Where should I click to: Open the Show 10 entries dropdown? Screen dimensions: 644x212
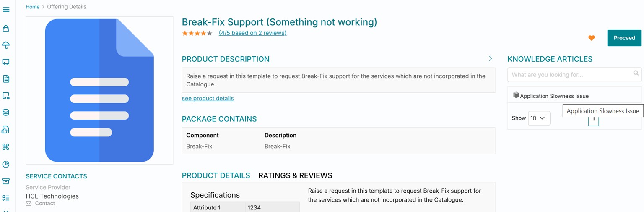[x=539, y=118]
